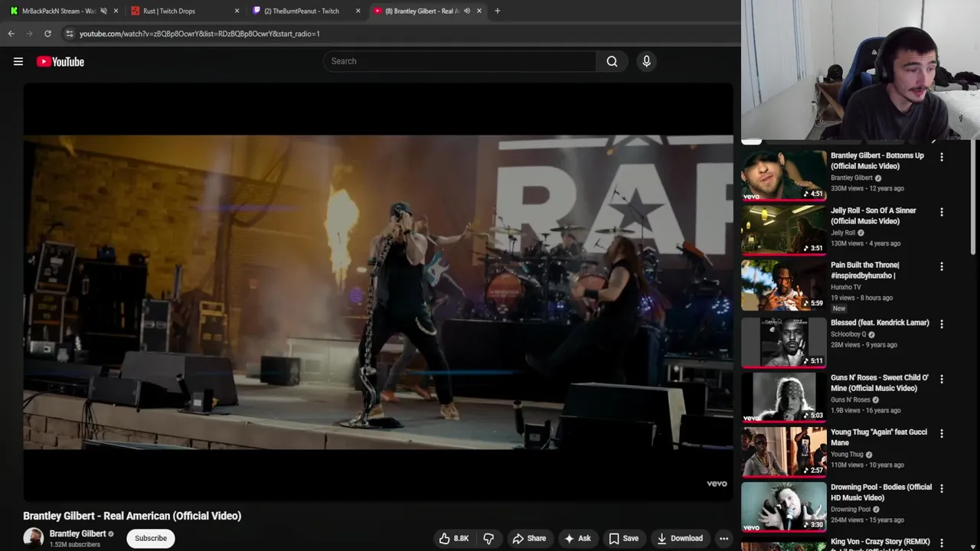This screenshot has height=551, width=980.
Task: Open options menu for Bottoms Up video
Action: pos(942,157)
